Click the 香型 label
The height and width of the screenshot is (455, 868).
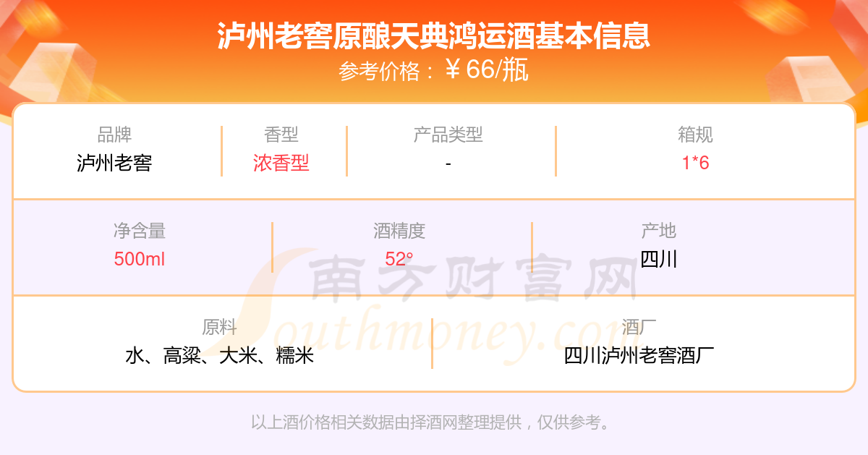pos(281,135)
